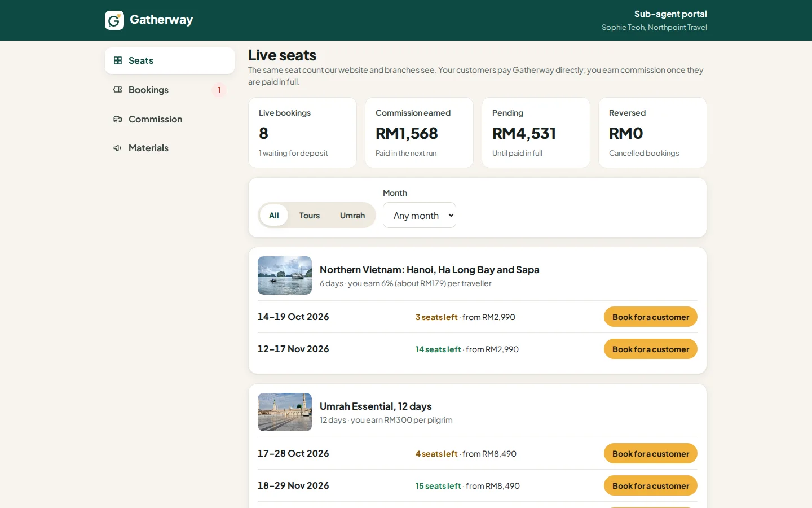Click the red Bookings notification badge
Viewport: 812px width, 508px height.
pos(219,90)
